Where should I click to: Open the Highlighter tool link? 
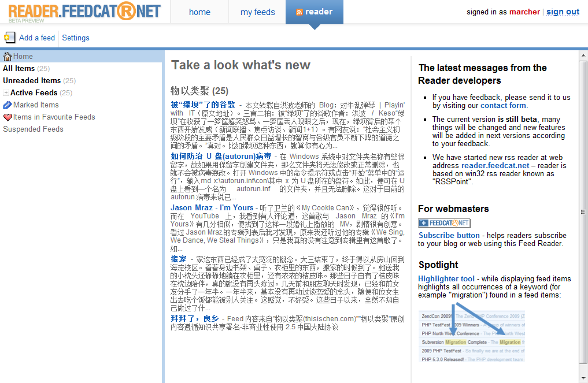tap(446, 279)
